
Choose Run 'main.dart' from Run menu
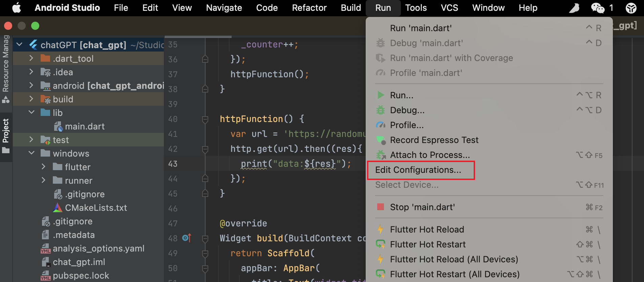489,28
